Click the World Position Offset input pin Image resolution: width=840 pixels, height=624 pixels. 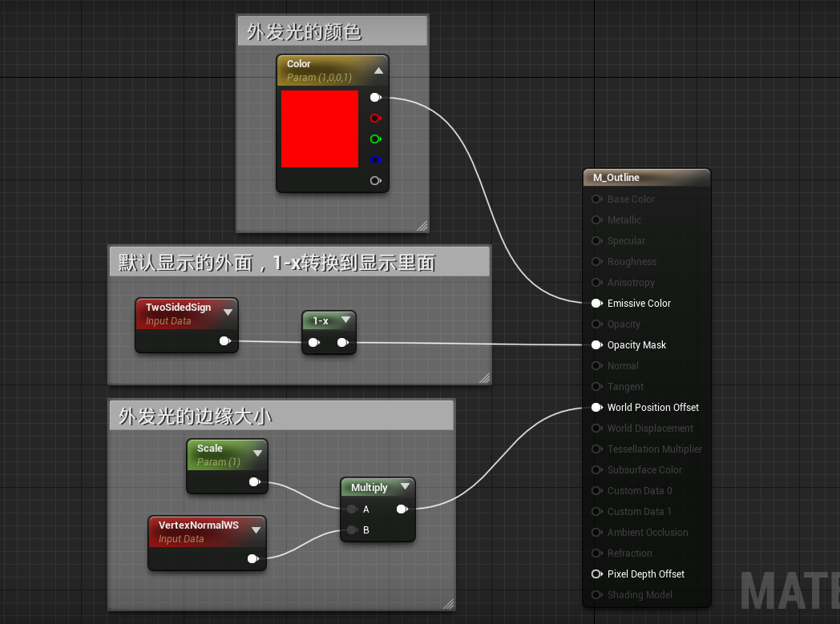596,407
